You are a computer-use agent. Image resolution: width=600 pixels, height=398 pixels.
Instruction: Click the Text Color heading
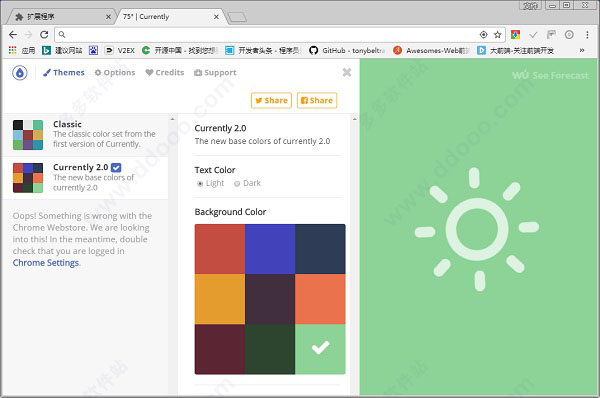pyautogui.click(x=215, y=170)
